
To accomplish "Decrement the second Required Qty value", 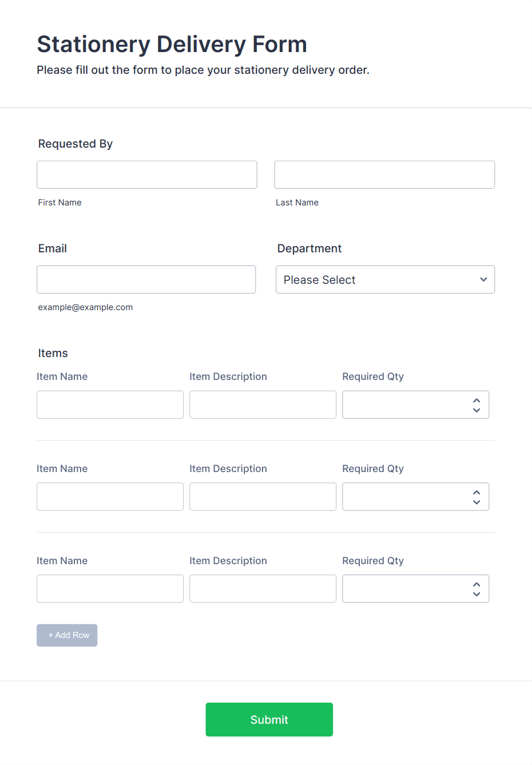I will tap(476, 502).
